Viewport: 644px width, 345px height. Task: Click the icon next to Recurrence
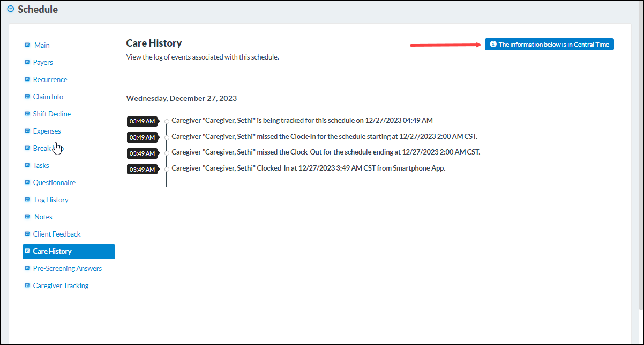tap(28, 79)
